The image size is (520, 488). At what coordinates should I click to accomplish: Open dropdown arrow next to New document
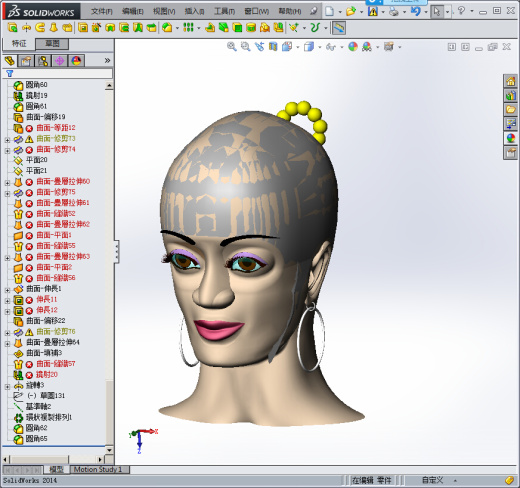[x=340, y=12]
